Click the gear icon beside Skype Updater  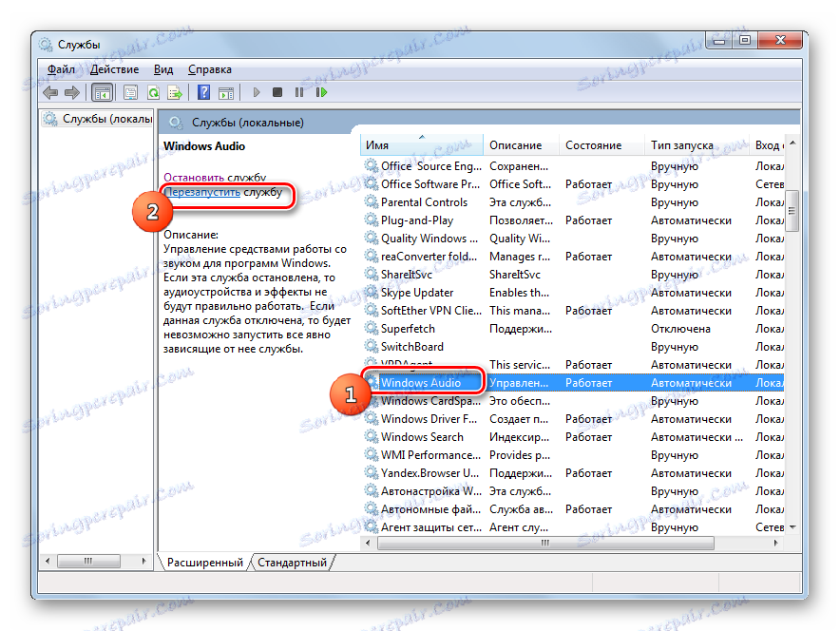[372, 293]
